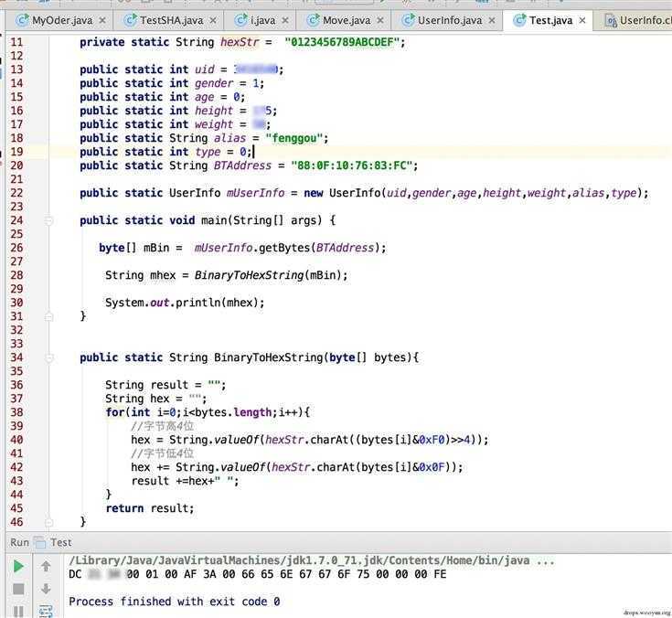This screenshot has height=618, width=672.
Task: Close the Move.java tab
Action: point(380,20)
